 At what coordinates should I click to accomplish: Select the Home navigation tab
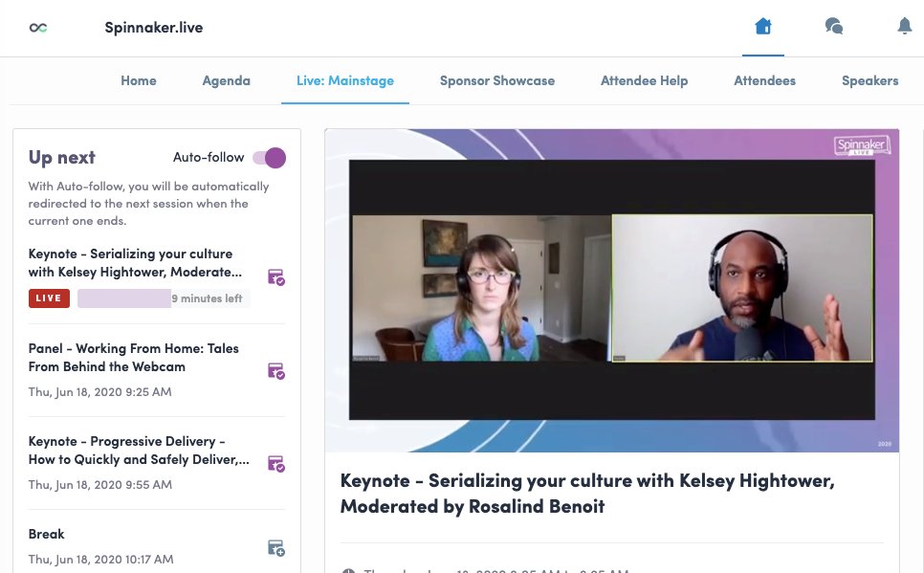pyautogui.click(x=138, y=80)
